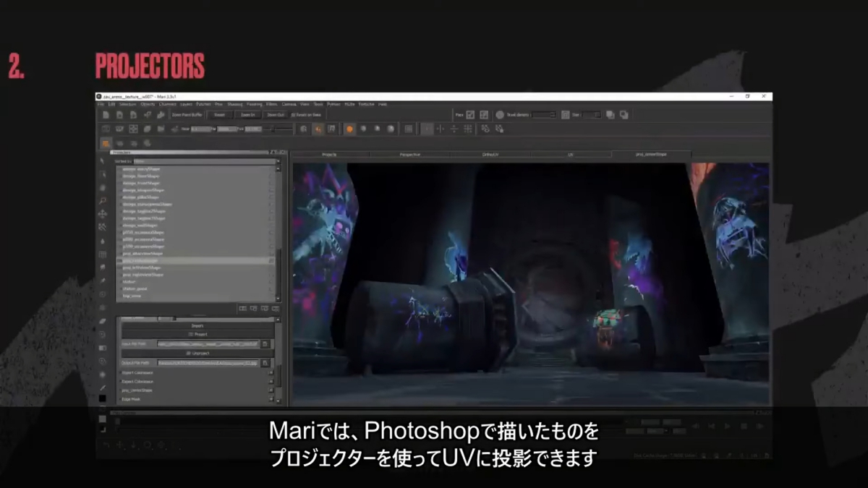Open the Sorted by dropdown
Viewport: 868px width, 488px height.
[206, 161]
